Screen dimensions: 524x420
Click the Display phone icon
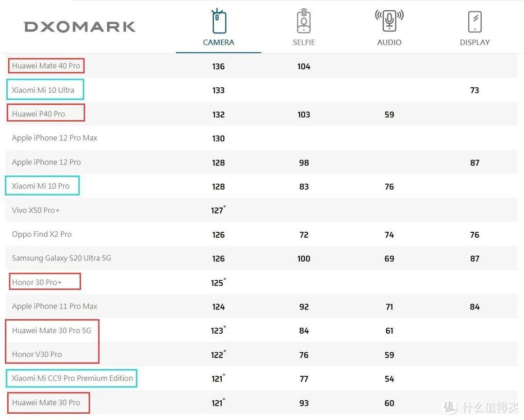(475, 22)
